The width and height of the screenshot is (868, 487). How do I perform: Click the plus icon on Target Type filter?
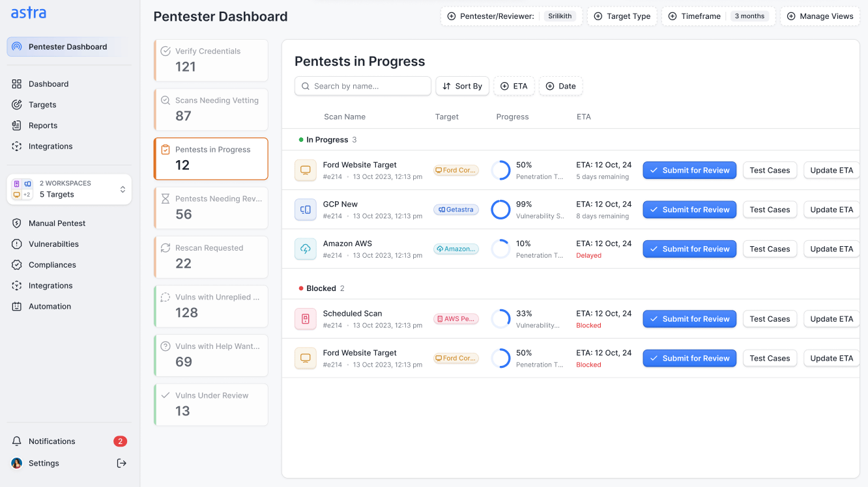pyautogui.click(x=598, y=16)
